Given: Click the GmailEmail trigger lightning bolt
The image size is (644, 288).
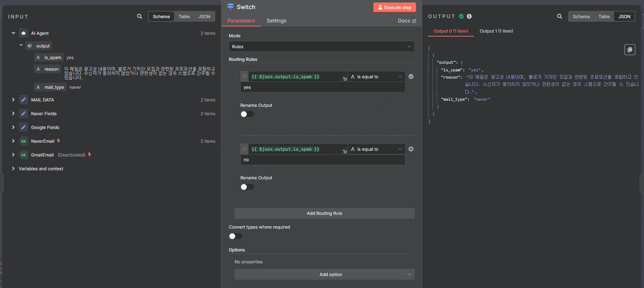Looking at the screenshot, I should (90, 155).
